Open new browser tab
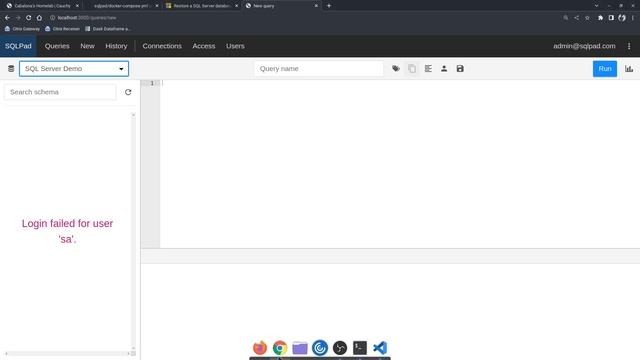Viewport: 640px width, 360px height. pos(329,6)
